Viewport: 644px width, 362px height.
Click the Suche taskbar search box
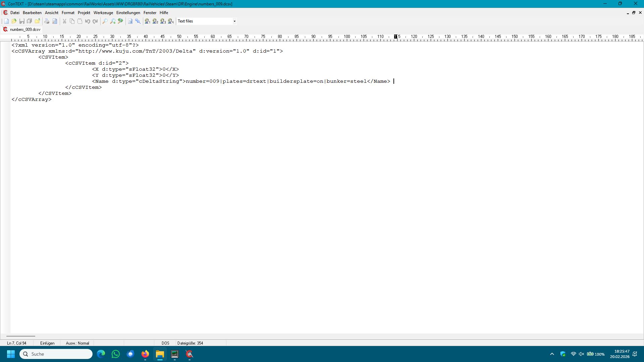click(56, 354)
